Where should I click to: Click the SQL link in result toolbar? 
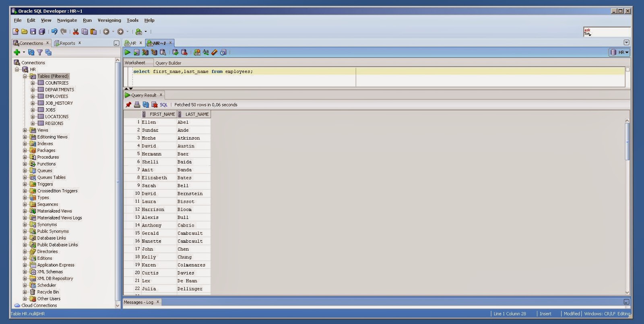(163, 105)
